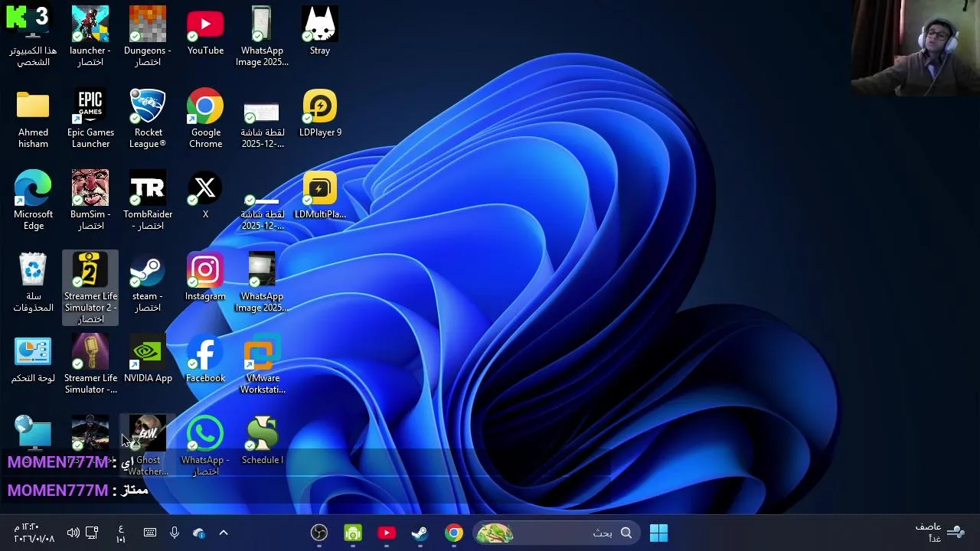Select the Control Panel icon (لوحة التحكم)
980x551 pixels.
tap(33, 360)
